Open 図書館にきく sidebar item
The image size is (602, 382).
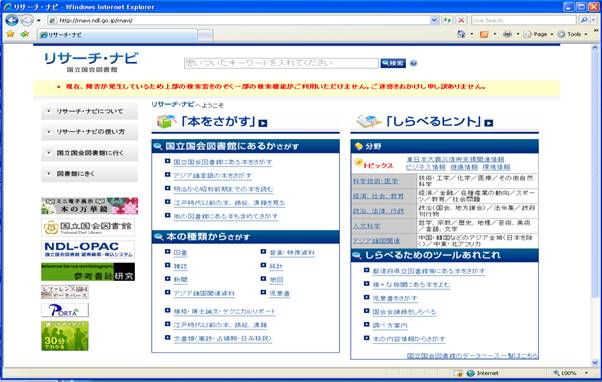pyautogui.click(x=89, y=174)
